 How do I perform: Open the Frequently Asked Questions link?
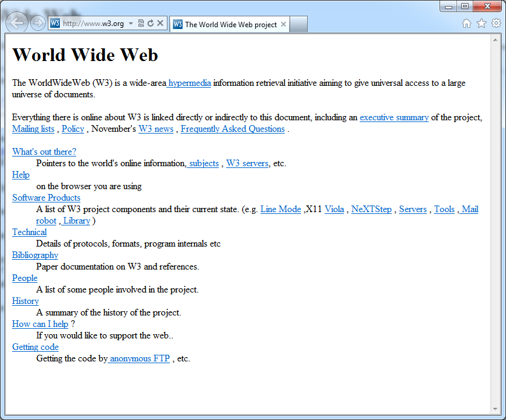pyautogui.click(x=233, y=129)
